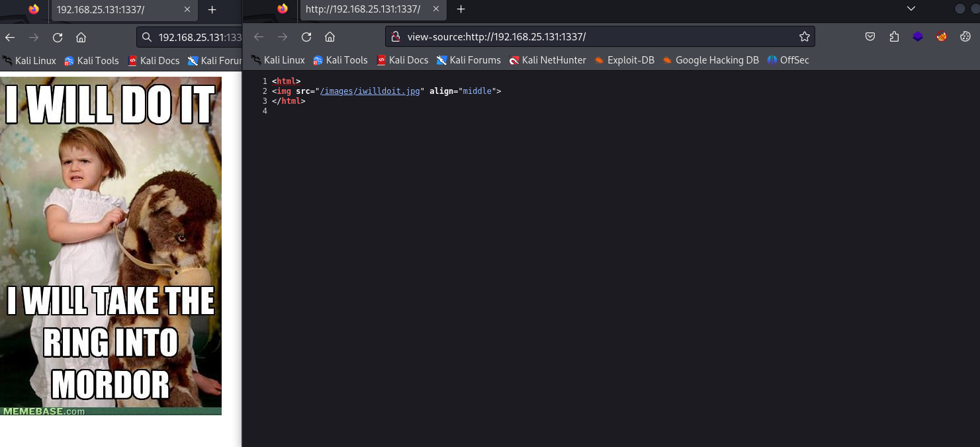
Task: Open Kali Tools bookmark in right window
Action: pyautogui.click(x=340, y=60)
